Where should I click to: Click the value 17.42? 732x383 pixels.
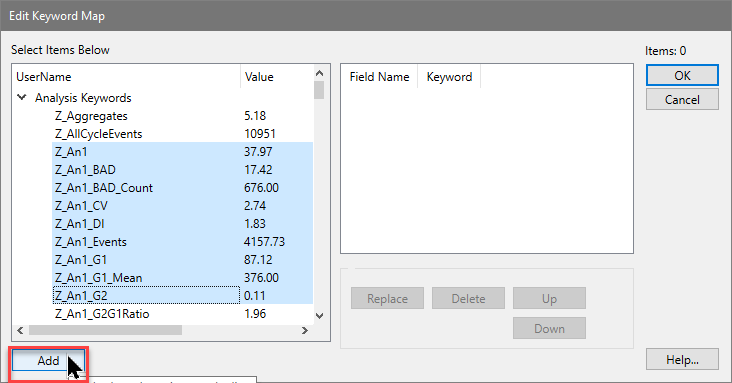point(258,170)
